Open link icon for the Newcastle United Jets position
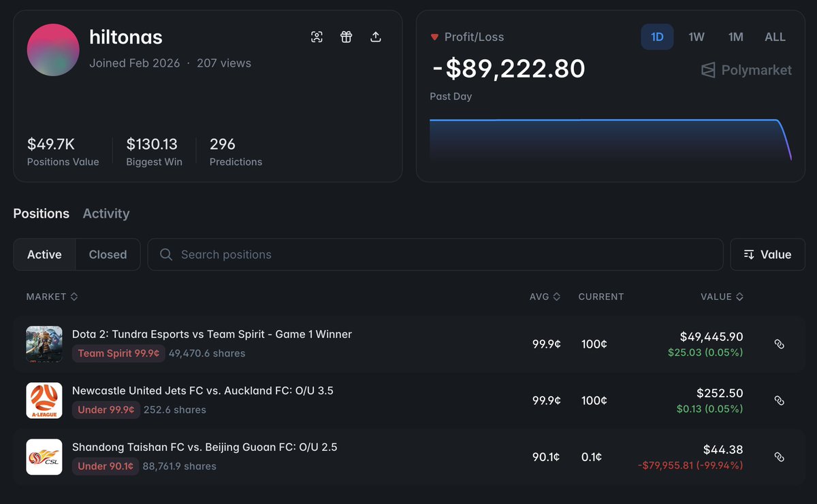Image resolution: width=817 pixels, height=504 pixels. point(780,401)
